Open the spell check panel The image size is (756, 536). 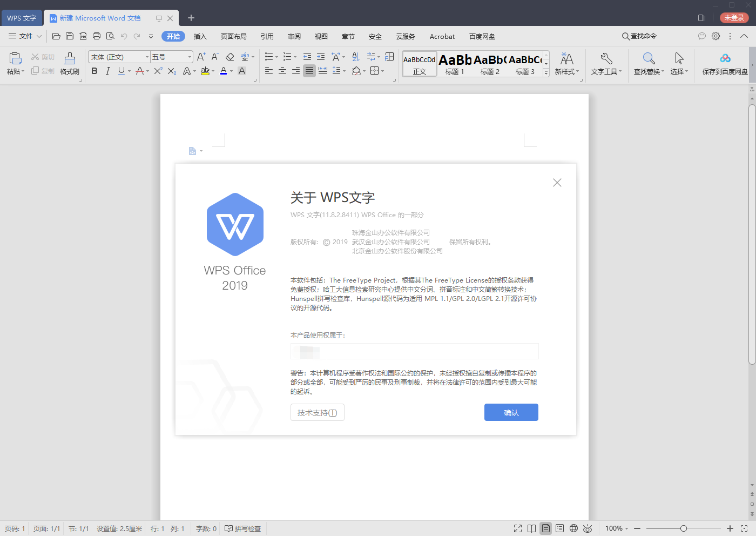[x=243, y=528]
